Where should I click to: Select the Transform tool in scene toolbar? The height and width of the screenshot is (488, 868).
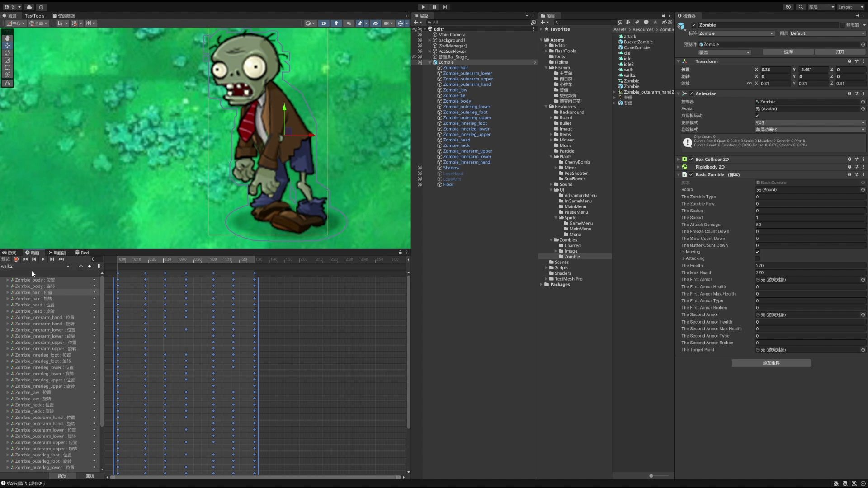pos(7,75)
